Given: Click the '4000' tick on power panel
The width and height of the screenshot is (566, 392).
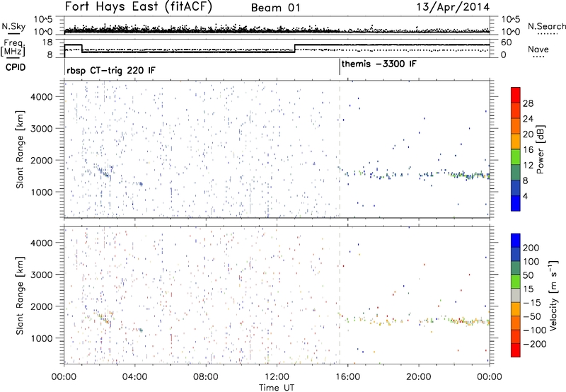Looking at the screenshot, I should (41, 97).
